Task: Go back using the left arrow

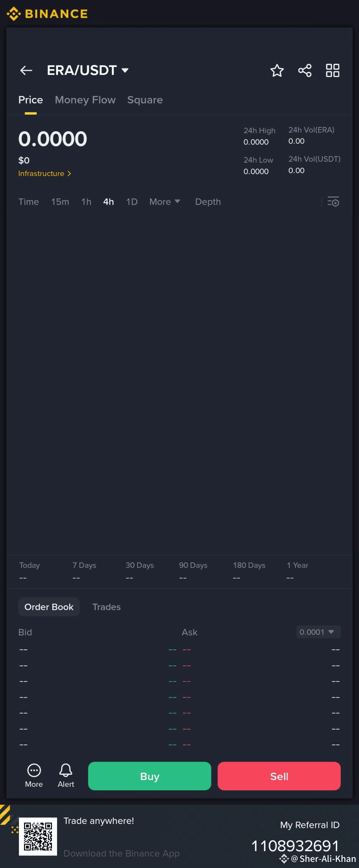Action: point(26,70)
